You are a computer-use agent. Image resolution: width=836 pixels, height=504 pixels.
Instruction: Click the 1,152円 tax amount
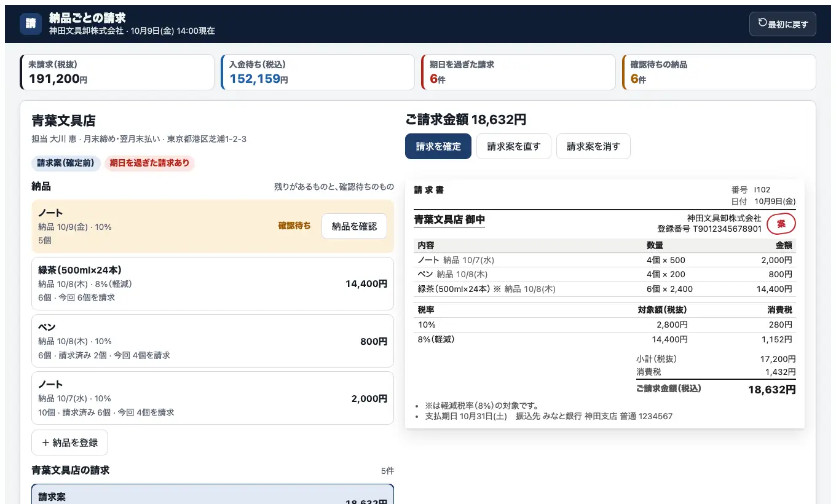click(776, 339)
